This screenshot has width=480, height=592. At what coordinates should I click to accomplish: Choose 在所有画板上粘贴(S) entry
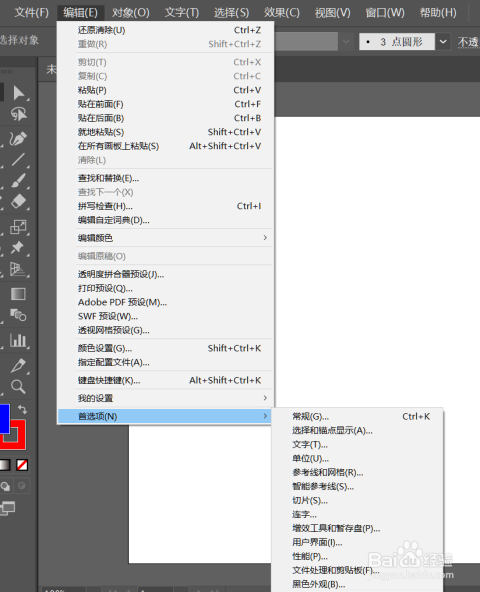coord(165,146)
